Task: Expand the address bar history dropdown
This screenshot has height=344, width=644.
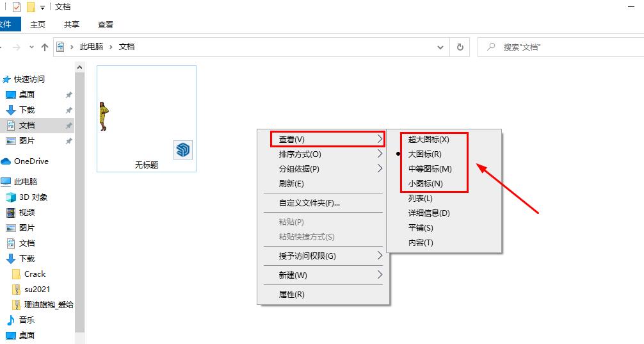Action: click(x=440, y=47)
